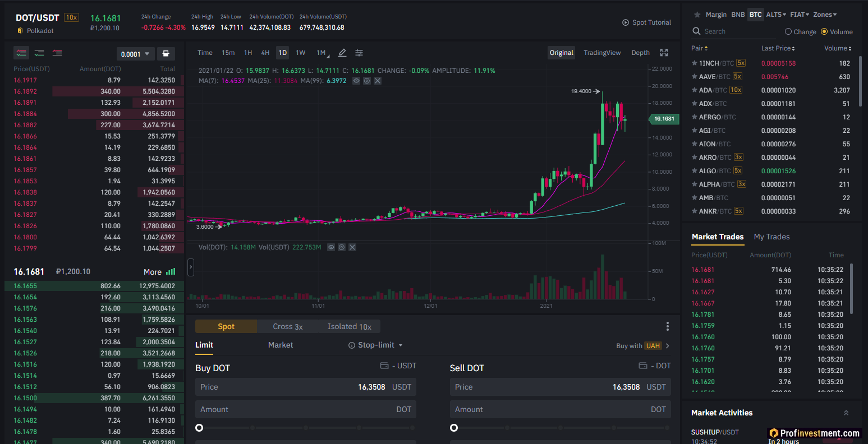Image resolution: width=868 pixels, height=444 pixels.
Task: Open MA indicator settings target icon
Action: 367,81
